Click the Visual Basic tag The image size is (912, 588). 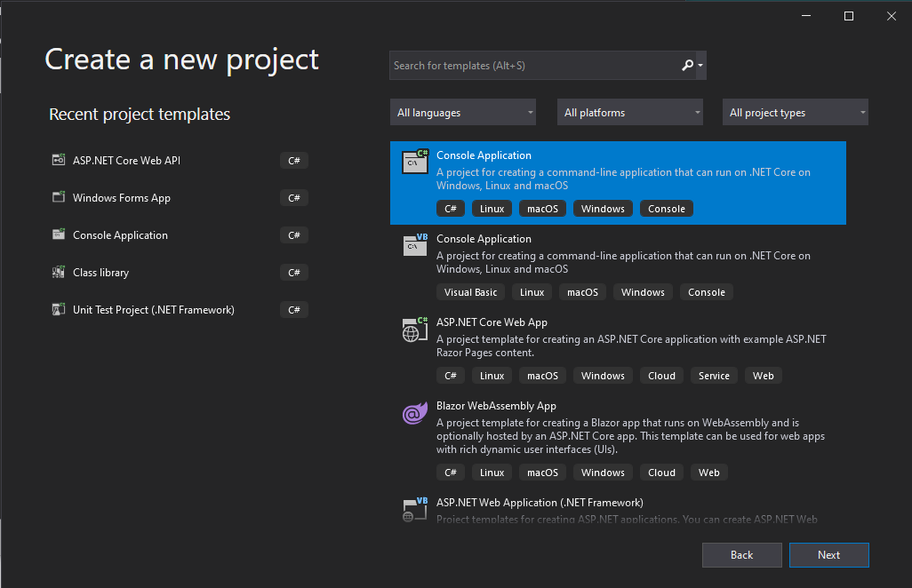point(470,292)
